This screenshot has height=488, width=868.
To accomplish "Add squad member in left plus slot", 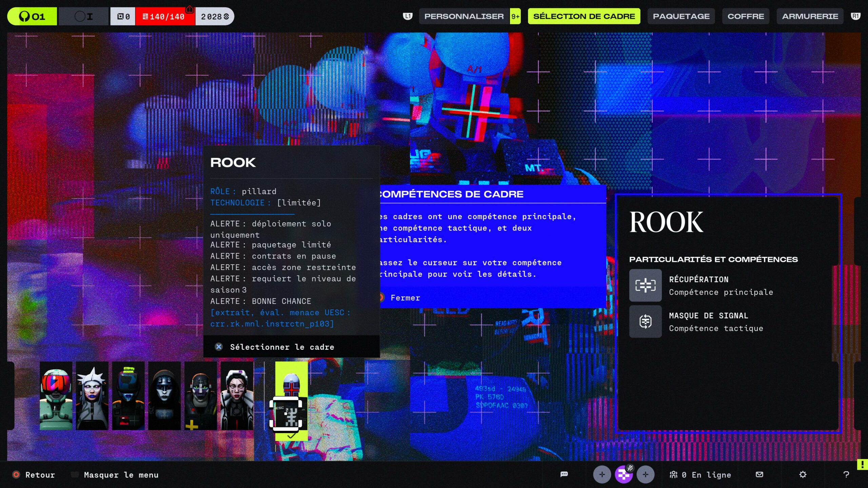I will [x=602, y=474].
